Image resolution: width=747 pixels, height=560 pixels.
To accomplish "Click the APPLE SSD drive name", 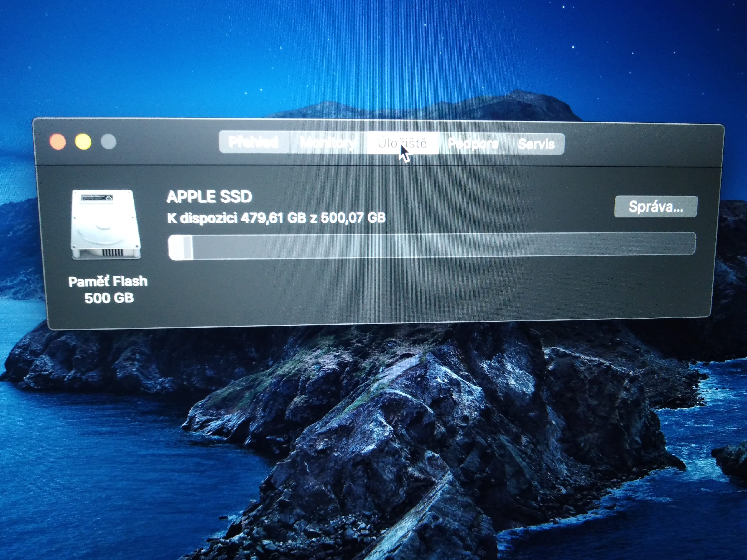I will [x=209, y=197].
